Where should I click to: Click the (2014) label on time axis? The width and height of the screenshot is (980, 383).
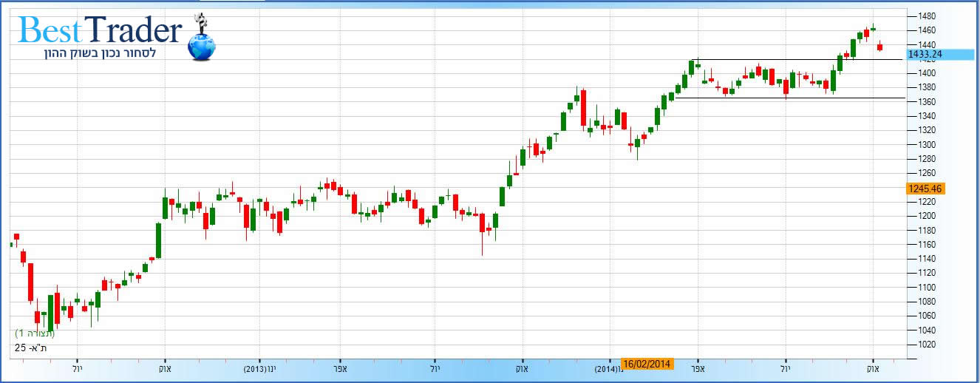click(x=608, y=367)
